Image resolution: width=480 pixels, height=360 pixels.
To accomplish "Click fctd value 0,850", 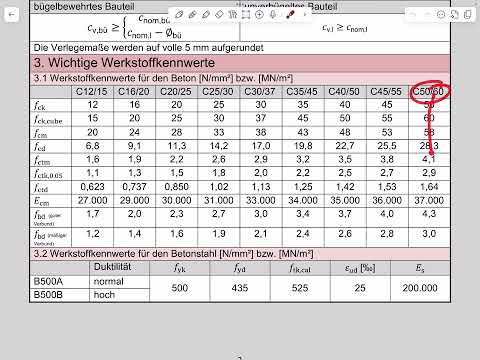I will (176, 187).
